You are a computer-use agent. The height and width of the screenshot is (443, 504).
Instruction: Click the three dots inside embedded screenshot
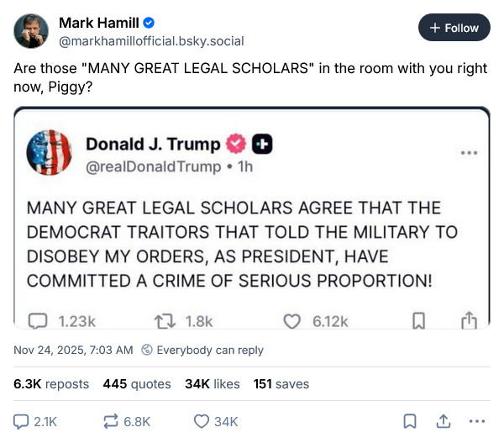pyautogui.click(x=469, y=153)
